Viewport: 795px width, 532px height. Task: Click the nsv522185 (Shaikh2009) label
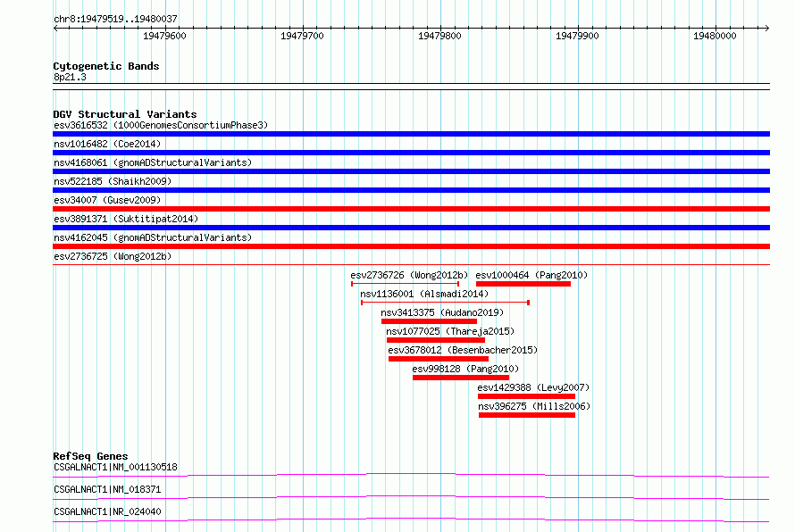113,181
